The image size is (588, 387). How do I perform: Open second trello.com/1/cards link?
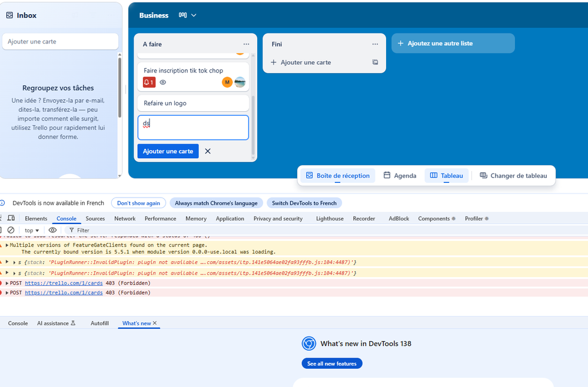[x=64, y=292]
